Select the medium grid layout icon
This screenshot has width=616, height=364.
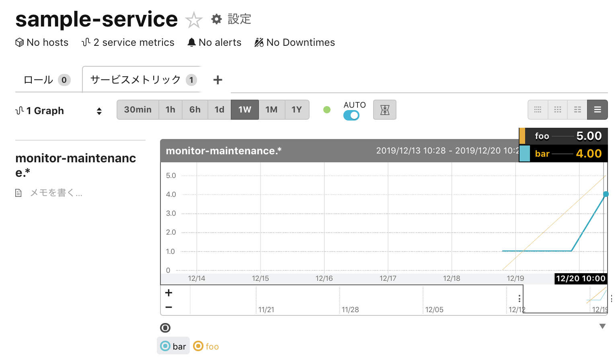[557, 109]
